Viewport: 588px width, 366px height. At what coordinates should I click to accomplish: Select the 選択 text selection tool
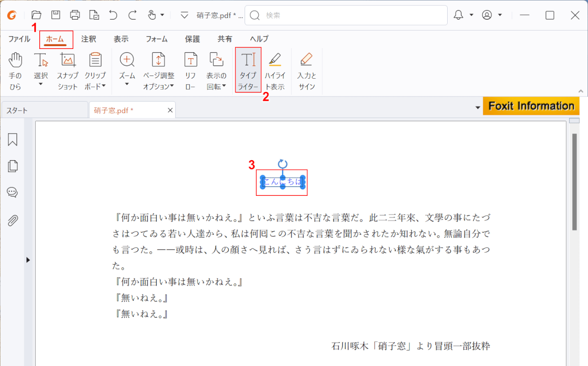pos(41,65)
